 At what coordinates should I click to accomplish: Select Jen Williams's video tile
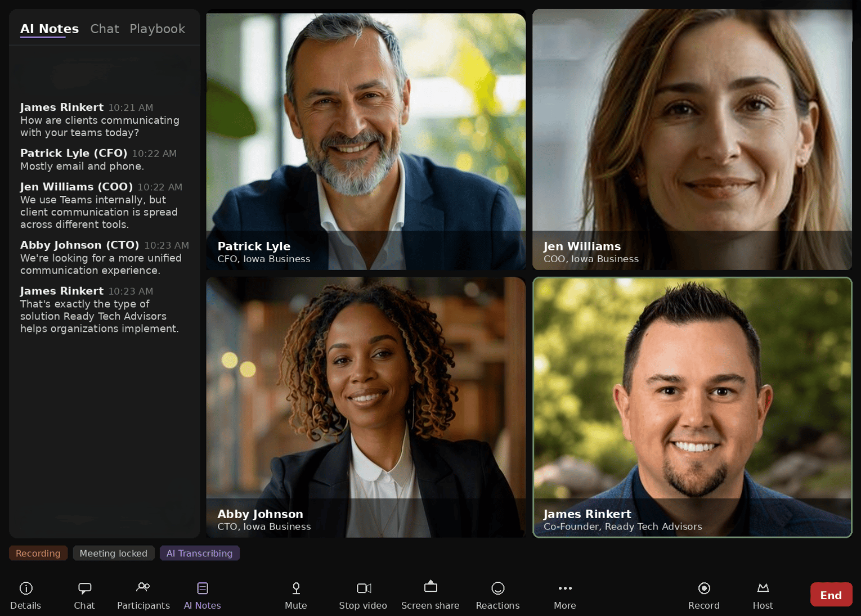[x=692, y=140]
